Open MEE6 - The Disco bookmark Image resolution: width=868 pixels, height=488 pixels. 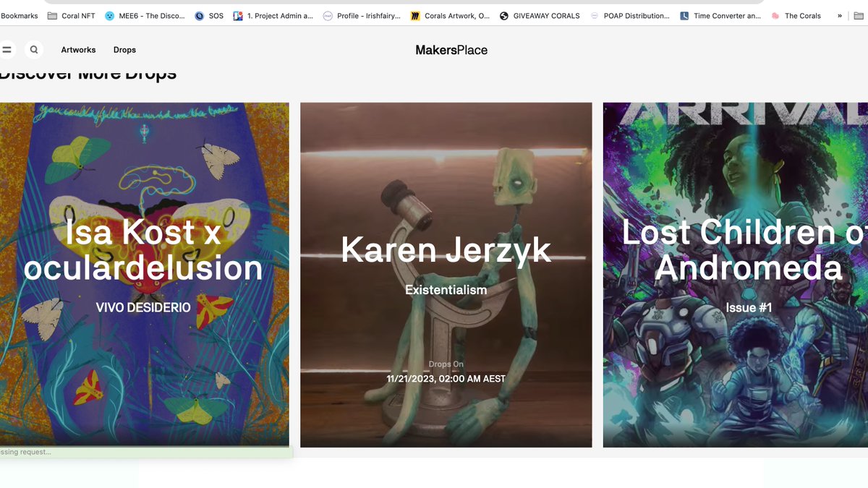coord(145,15)
